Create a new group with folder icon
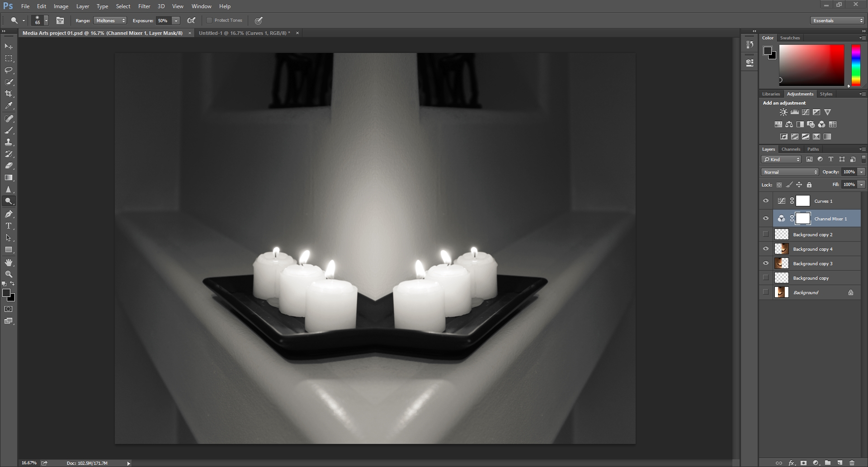The image size is (868, 467). (x=827, y=463)
